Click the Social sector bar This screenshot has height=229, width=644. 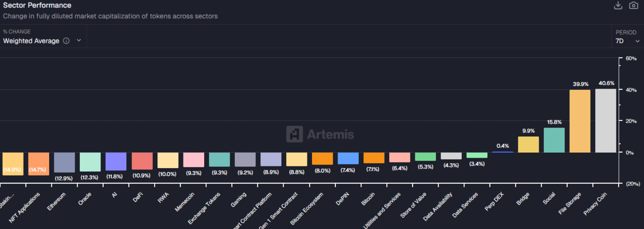(554, 140)
